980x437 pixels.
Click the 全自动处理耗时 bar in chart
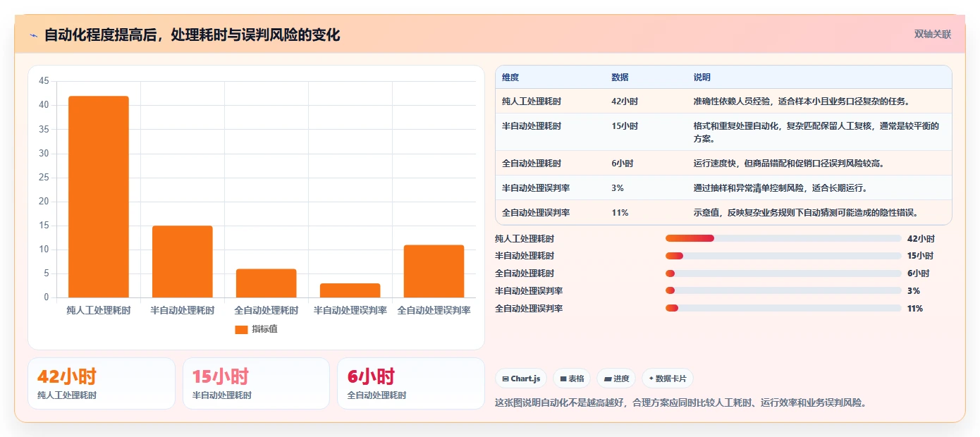[267, 283]
